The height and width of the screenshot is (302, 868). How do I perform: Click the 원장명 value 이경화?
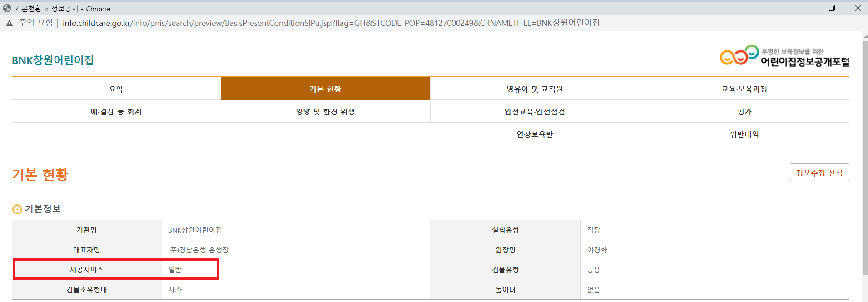(x=597, y=250)
